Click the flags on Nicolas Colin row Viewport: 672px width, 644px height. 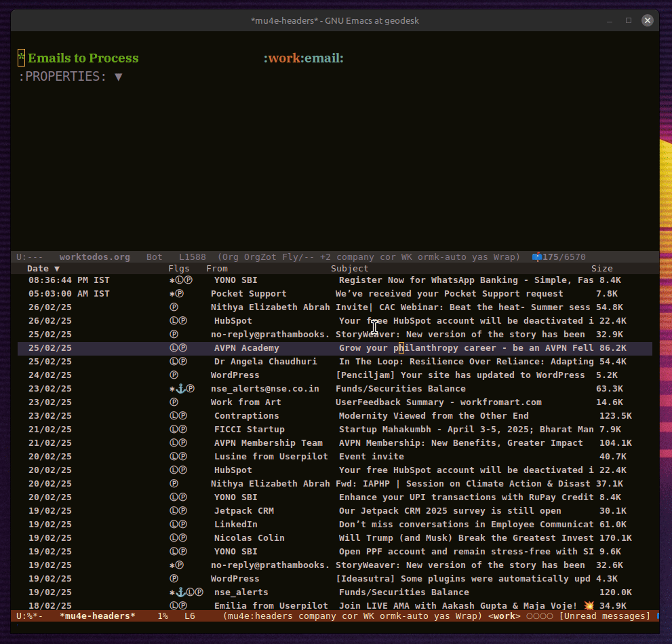pyautogui.click(x=178, y=537)
